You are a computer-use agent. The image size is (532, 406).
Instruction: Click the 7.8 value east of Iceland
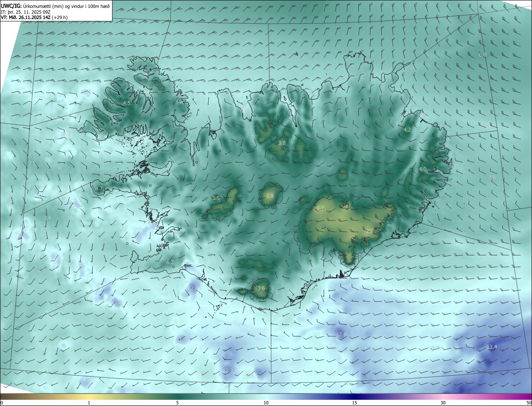[492, 177]
